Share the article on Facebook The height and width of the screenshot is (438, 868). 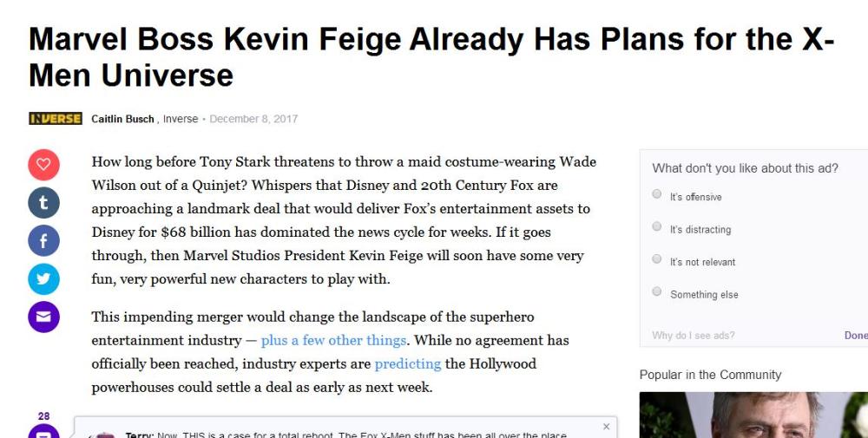pos(43,240)
